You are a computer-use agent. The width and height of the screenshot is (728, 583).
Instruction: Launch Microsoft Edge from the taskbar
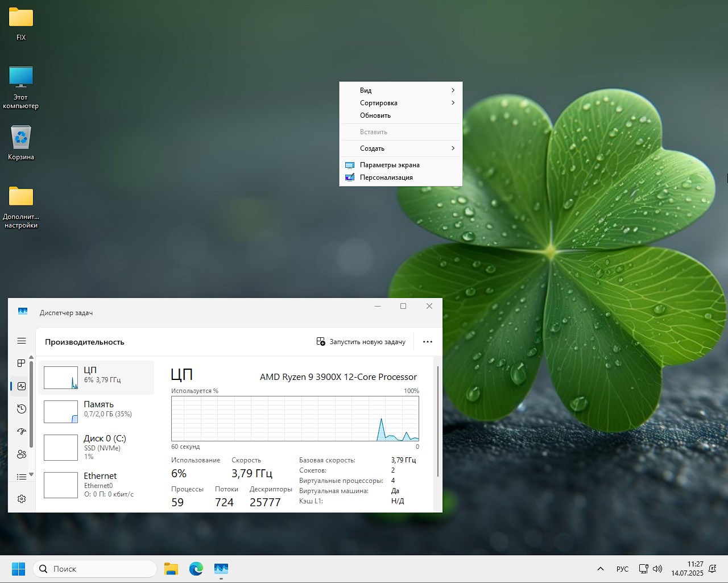tap(196, 569)
